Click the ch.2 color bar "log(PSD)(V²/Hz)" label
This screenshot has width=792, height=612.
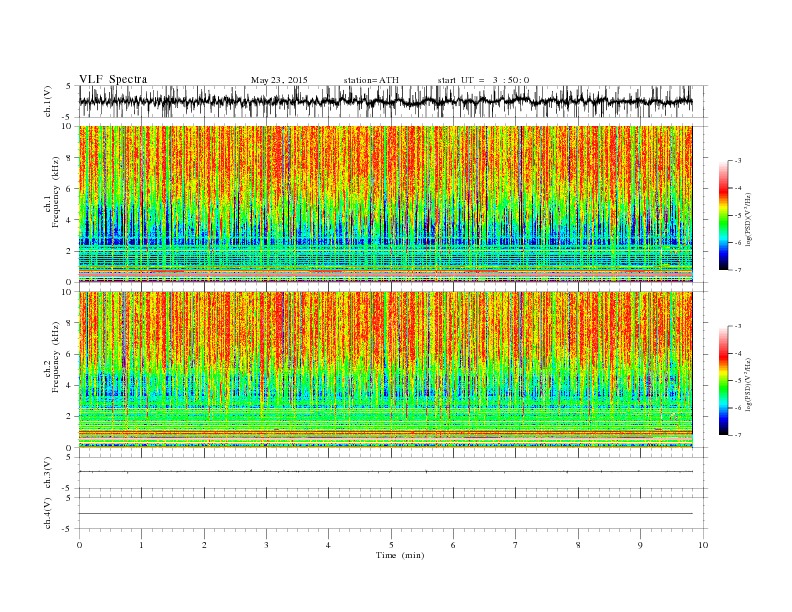point(748,383)
